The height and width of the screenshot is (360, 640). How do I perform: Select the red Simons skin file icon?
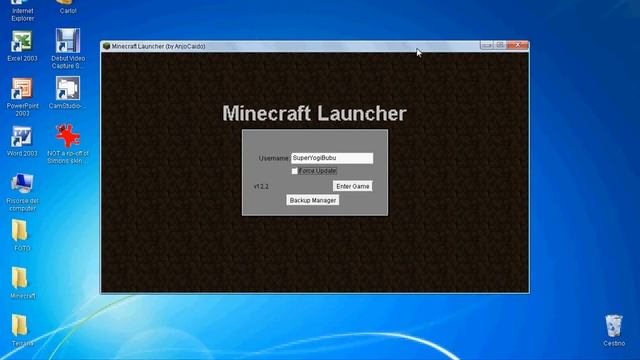coord(67,144)
